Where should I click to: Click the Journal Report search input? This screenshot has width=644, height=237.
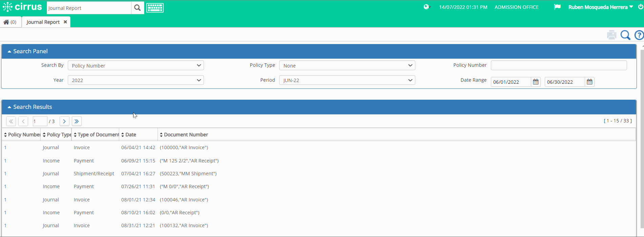point(89,8)
